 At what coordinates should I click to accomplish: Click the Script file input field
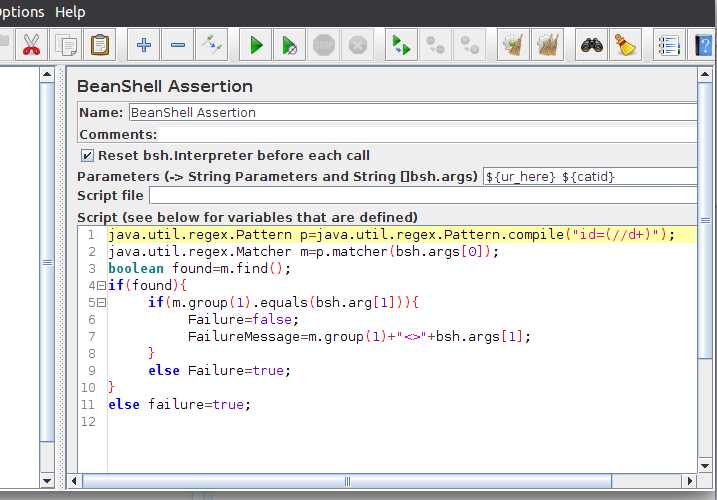click(x=423, y=196)
